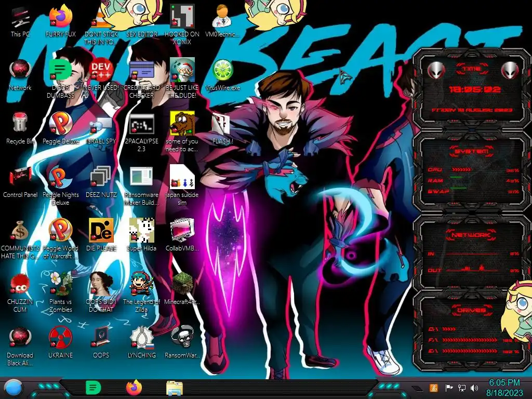Image resolution: width=532 pixels, height=399 pixels.
Task: Open the Minecraft4Fr... grass block icon
Action: 182,284
